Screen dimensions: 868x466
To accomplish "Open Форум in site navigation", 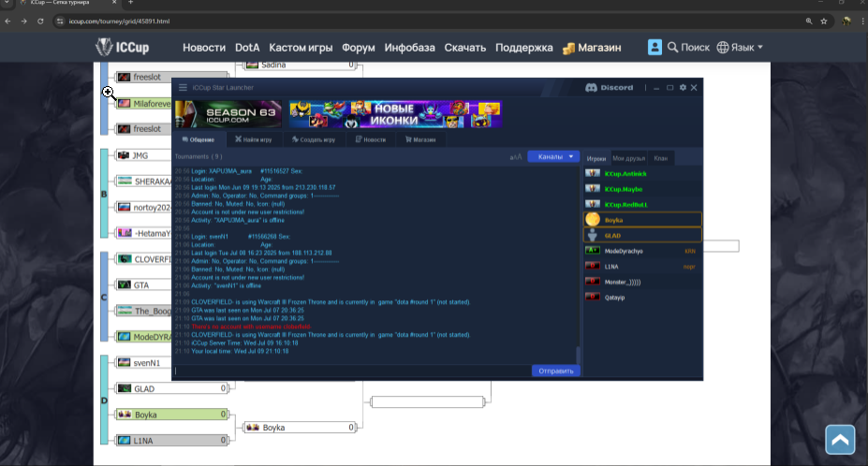I will [359, 48].
